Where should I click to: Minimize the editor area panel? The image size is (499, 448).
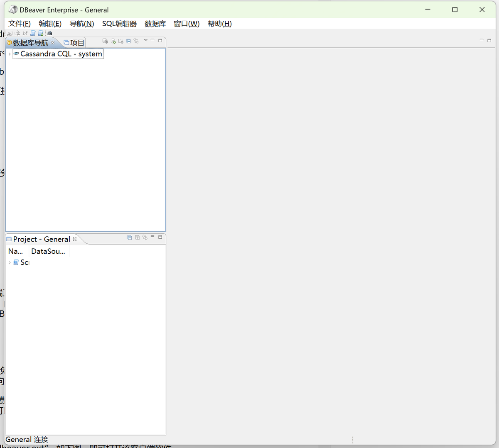click(x=482, y=40)
